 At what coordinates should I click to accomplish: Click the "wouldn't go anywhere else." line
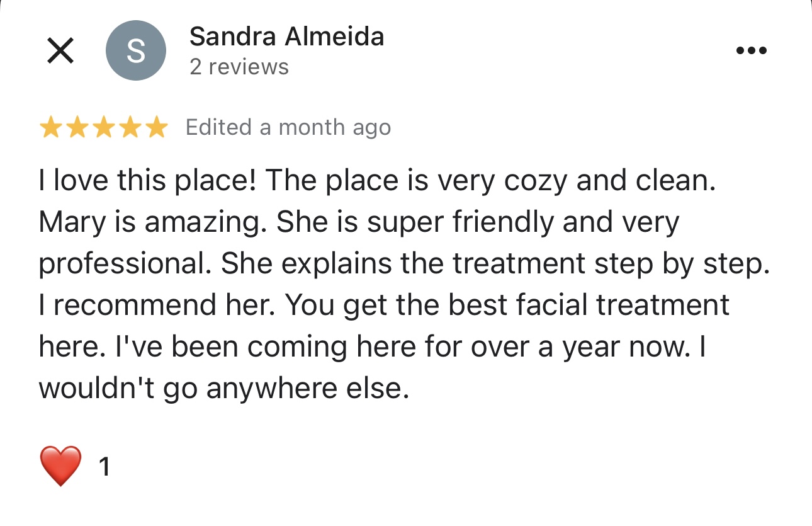click(x=224, y=389)
